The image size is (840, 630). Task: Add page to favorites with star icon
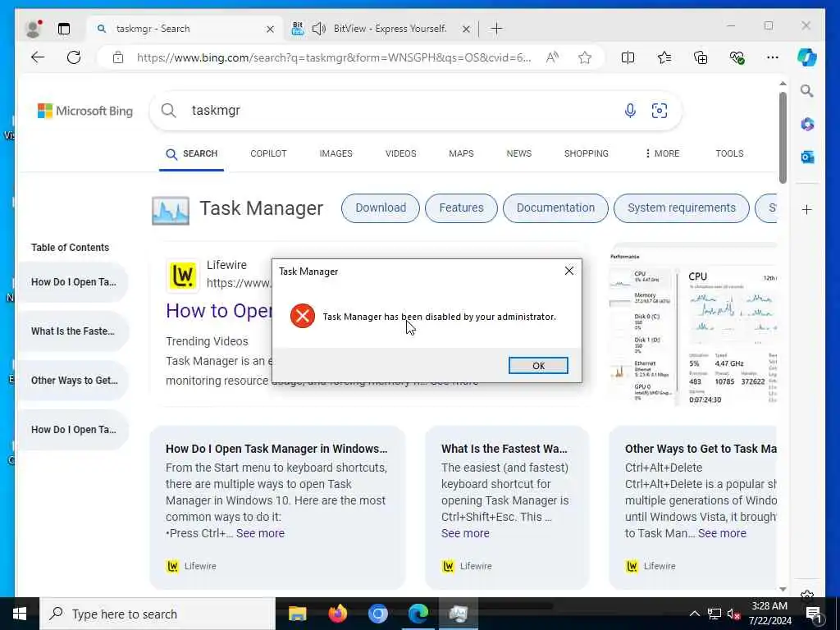[584, 57]
